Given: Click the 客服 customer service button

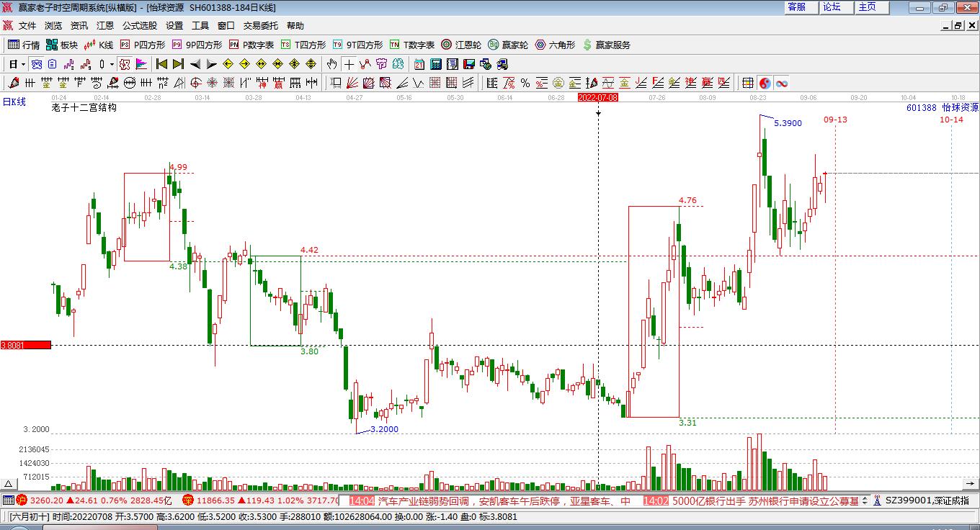Looking at the screenshot, I should coord(801,6).
